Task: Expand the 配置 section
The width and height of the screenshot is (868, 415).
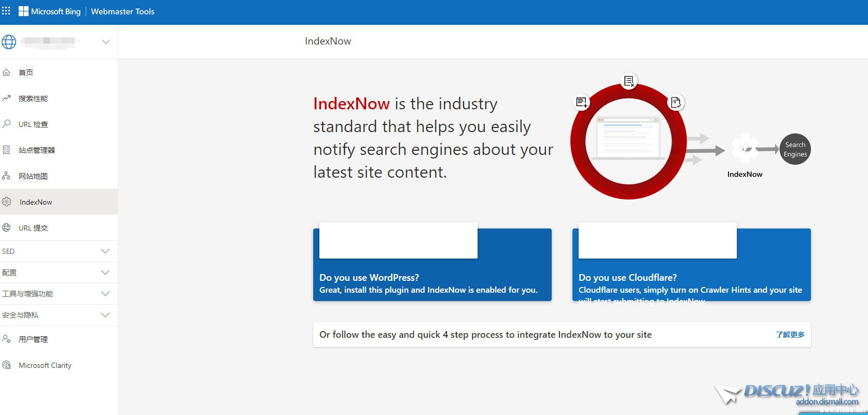Action: tap(105, 273)
